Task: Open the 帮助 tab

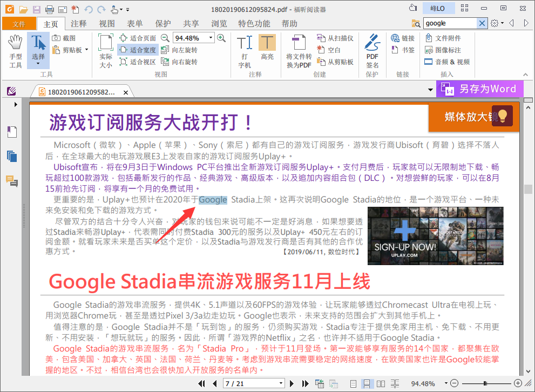Action: coord(290,24)
